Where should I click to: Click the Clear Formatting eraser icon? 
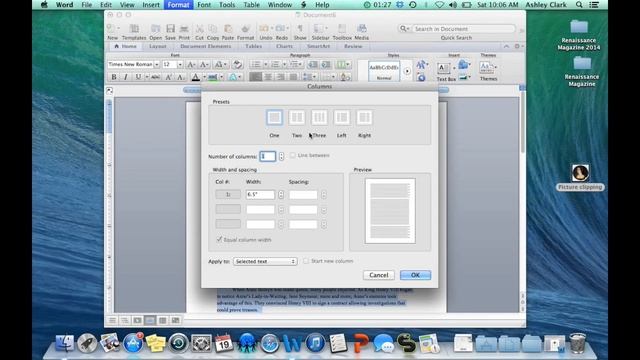tap(237, 64)
